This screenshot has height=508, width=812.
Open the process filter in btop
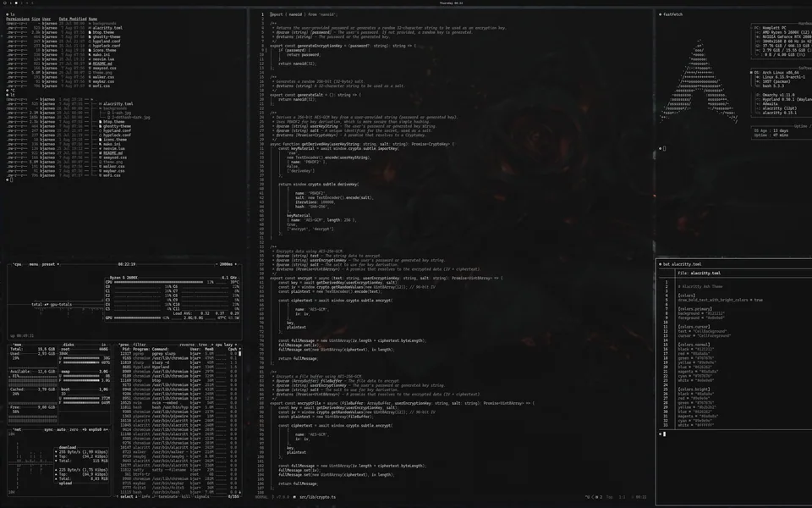[x=140, y=345]
